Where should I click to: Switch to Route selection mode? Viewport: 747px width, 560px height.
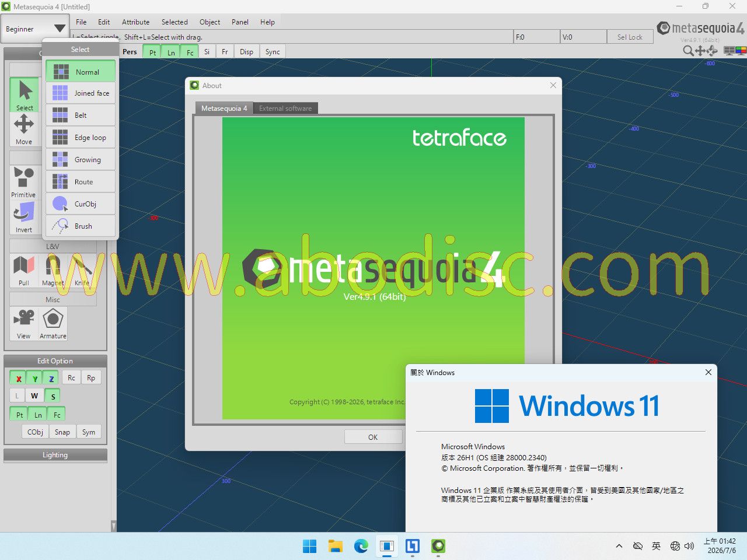(x=81, y=182)
